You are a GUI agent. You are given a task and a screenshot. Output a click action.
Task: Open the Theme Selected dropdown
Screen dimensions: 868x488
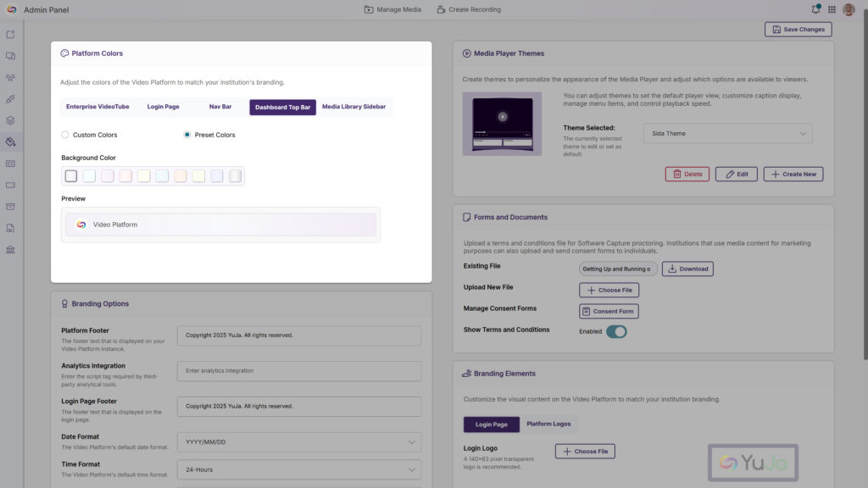click(x=727, y=133)
